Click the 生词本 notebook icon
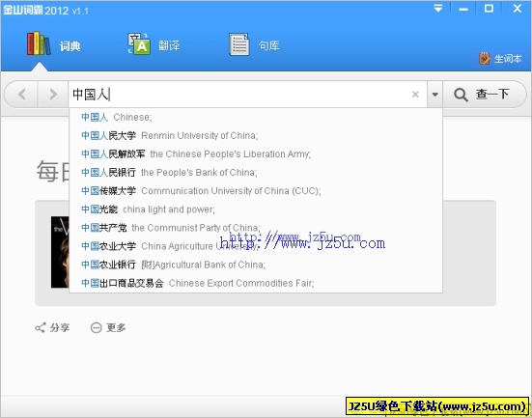The height and width of the screenshot is (418, 532). [484, 58]
